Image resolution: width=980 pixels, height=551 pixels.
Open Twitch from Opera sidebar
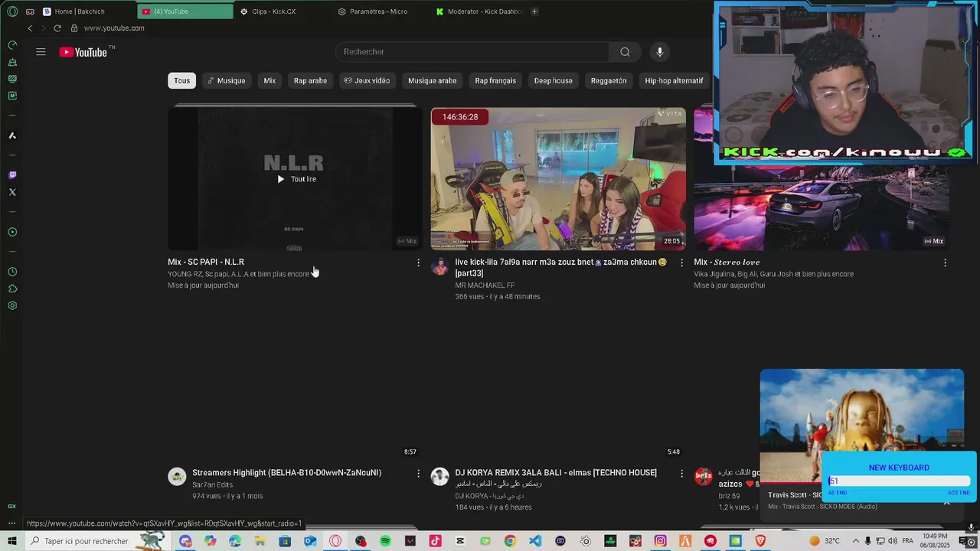click(x=12, y=175)
